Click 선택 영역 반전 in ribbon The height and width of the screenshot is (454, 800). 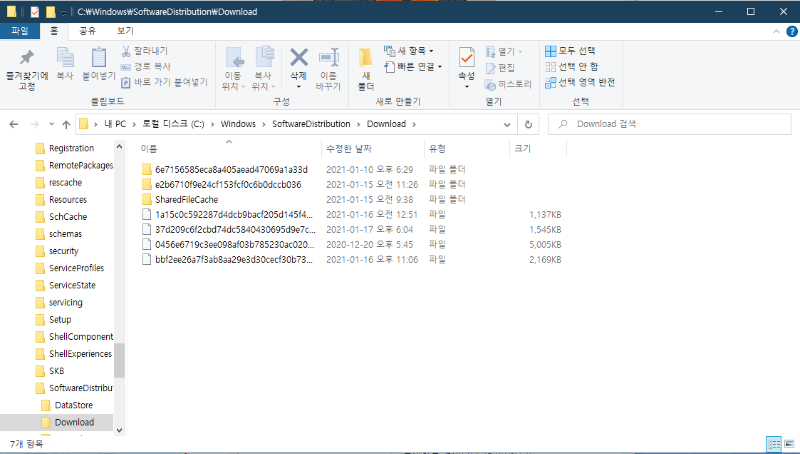click(x=579, y=81)
